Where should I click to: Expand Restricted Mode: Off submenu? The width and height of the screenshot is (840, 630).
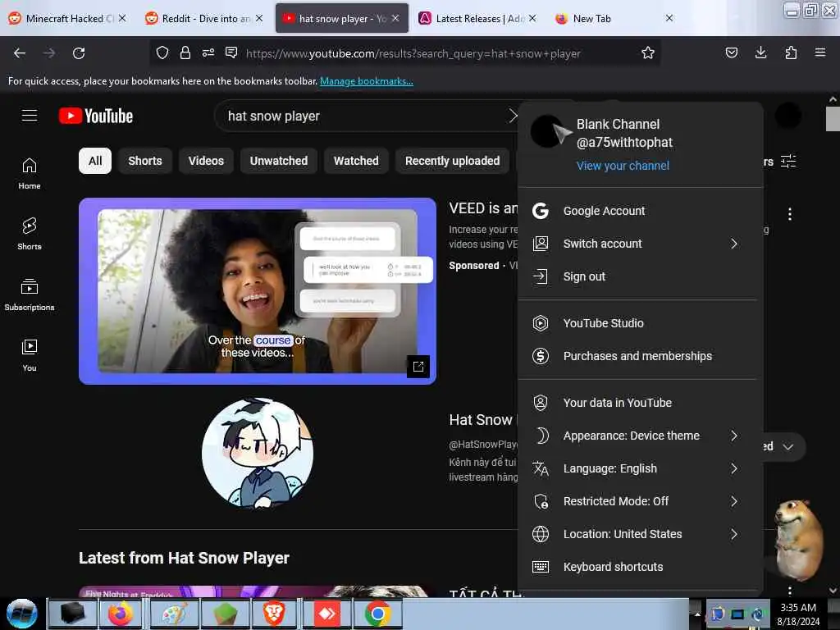tap(734, 501)
